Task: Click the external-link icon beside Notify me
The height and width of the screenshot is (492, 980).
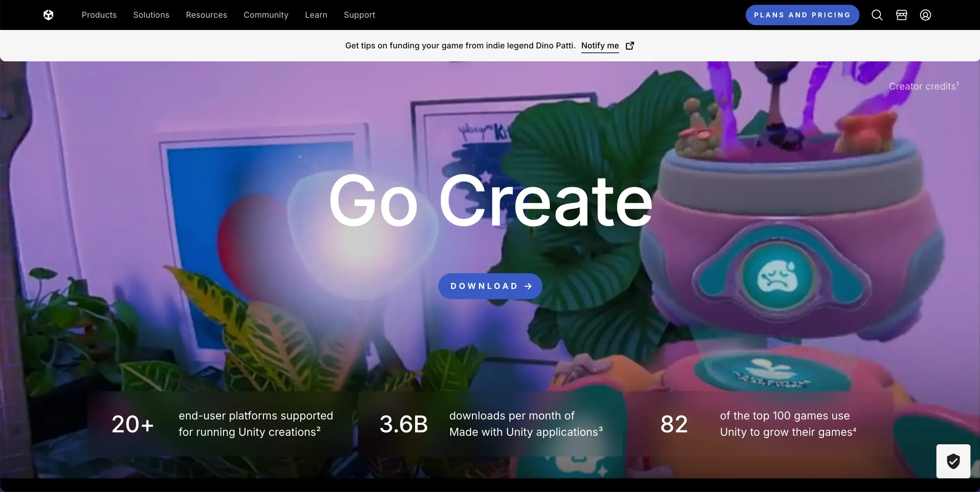Action: 630,46
